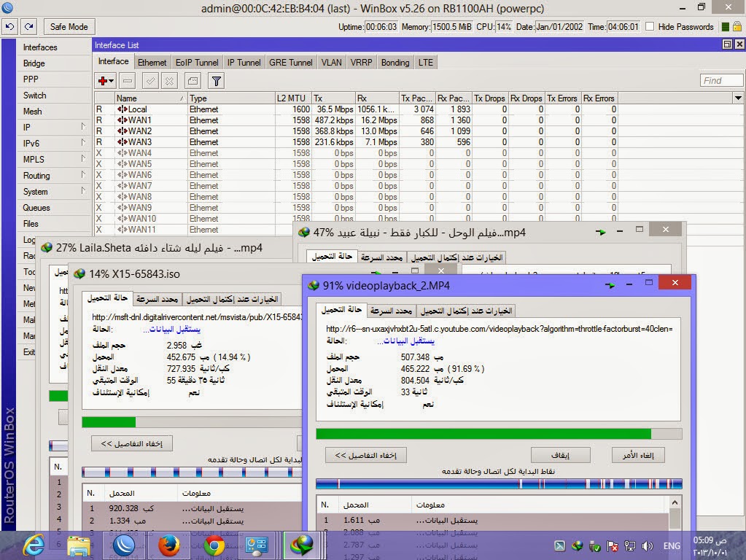The height and width of the screenshot is (560, 746).
Task: Click the progress bar in X15-65843.iso window
Action: (x=192, y=422)
